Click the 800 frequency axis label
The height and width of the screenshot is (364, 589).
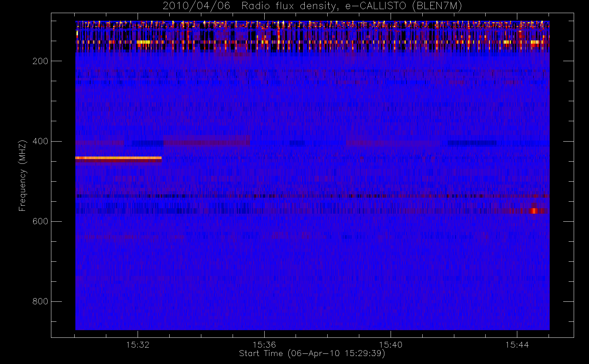coord(40,301)
